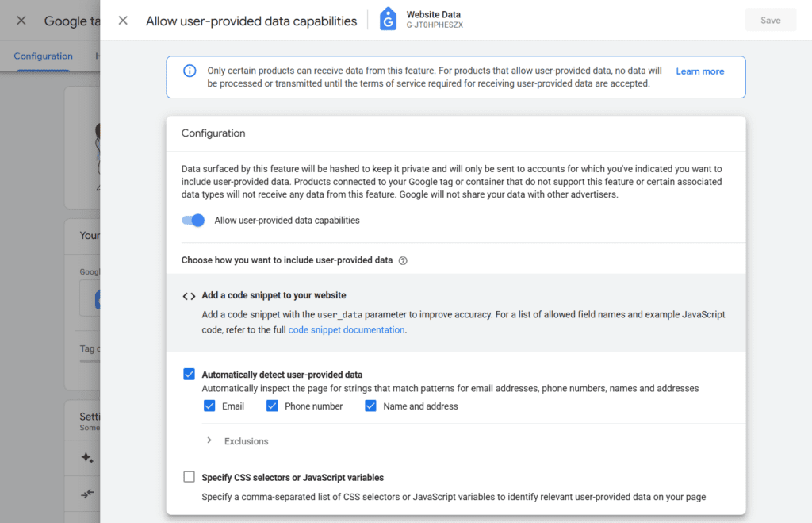Click the X left of the Google tag title

21,21
